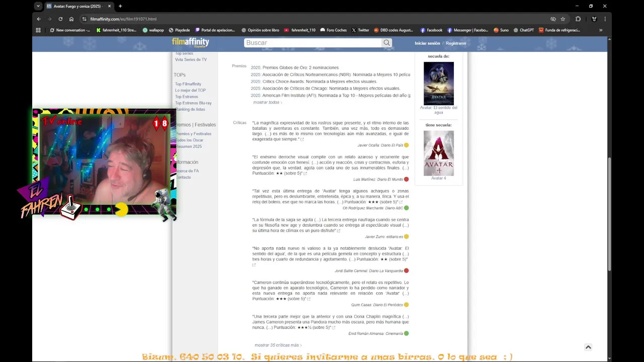The image size is (644, 362).
Task: Open the tab search dropdown
Action: pyautogui.click(x=38, y=6)
